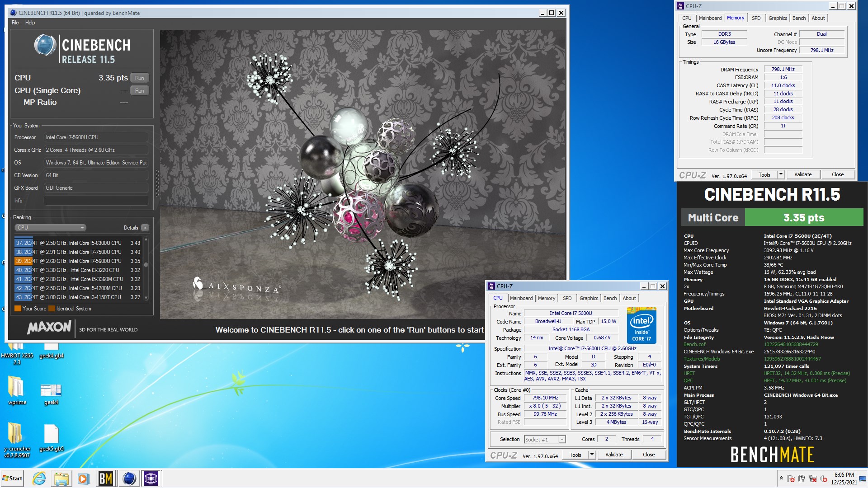Select ranking row 42 i5-4200M
Screen dimensions: 868x488
pos(78,288)
